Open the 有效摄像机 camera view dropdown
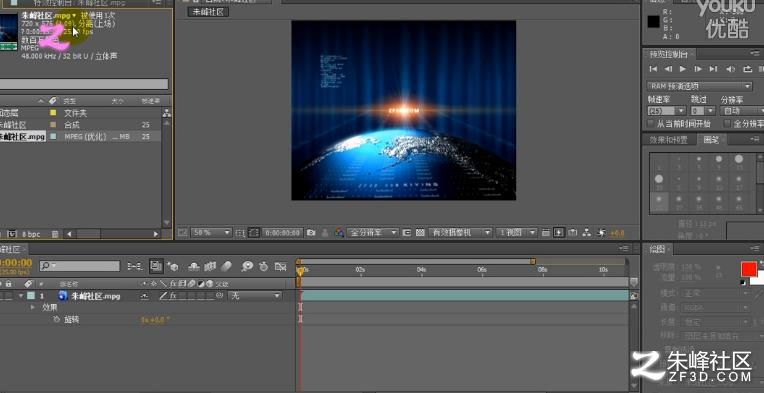The height and width of the screenshot is (393, 764). [460, 233]
